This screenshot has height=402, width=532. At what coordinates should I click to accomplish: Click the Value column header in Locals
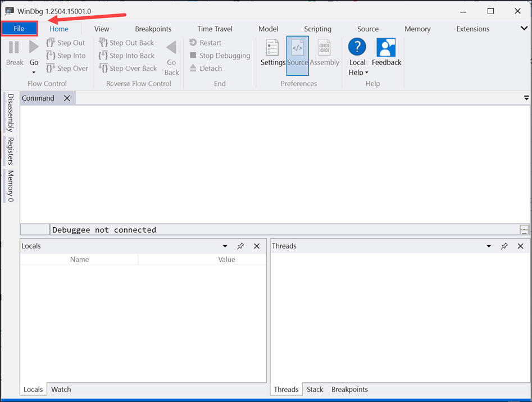pos(226,259)
